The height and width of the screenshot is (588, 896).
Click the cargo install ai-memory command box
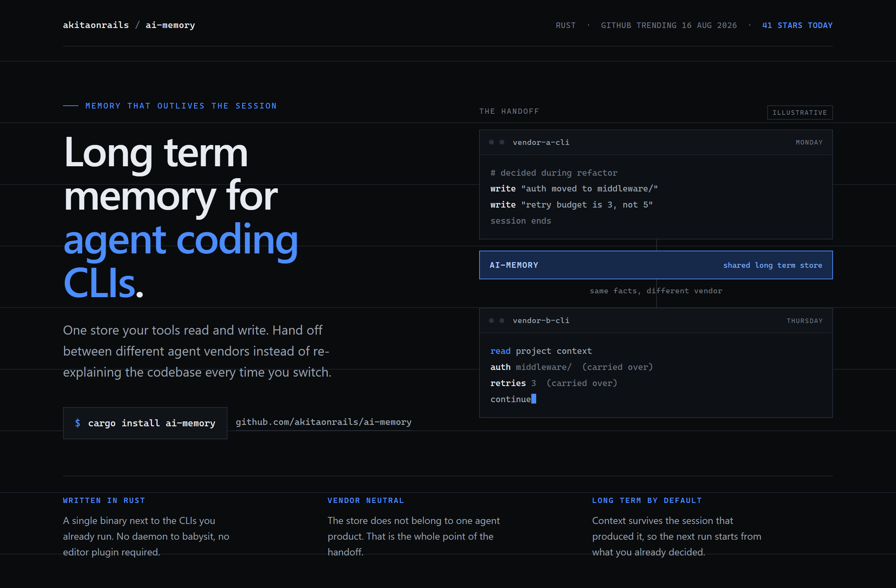[145, 423]
